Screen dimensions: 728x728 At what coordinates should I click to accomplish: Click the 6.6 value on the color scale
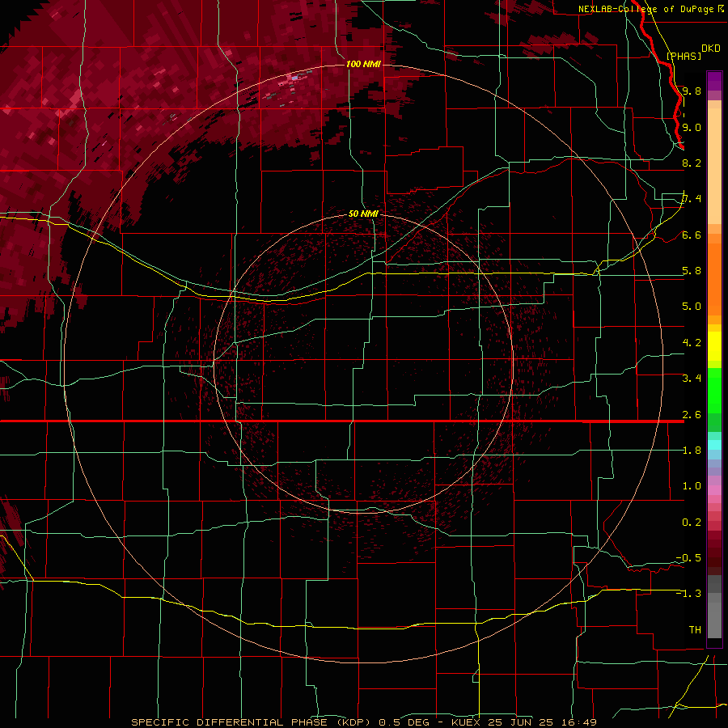click(x=692, y=235)
